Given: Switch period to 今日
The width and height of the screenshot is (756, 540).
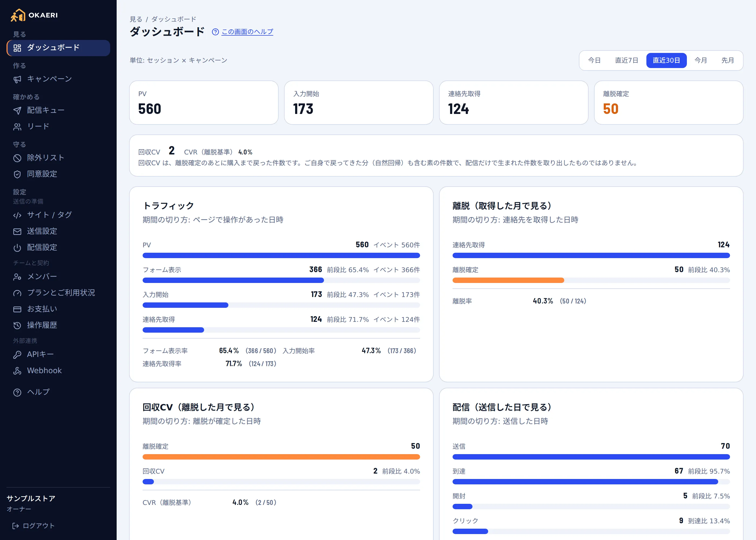Looking at the screenshot, I should (594, 60).
